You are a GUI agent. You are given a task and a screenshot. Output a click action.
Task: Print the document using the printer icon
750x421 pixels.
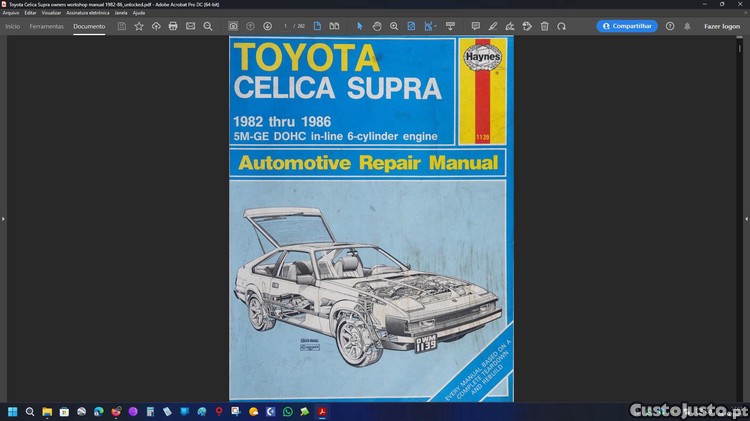[x=173, y=26]
